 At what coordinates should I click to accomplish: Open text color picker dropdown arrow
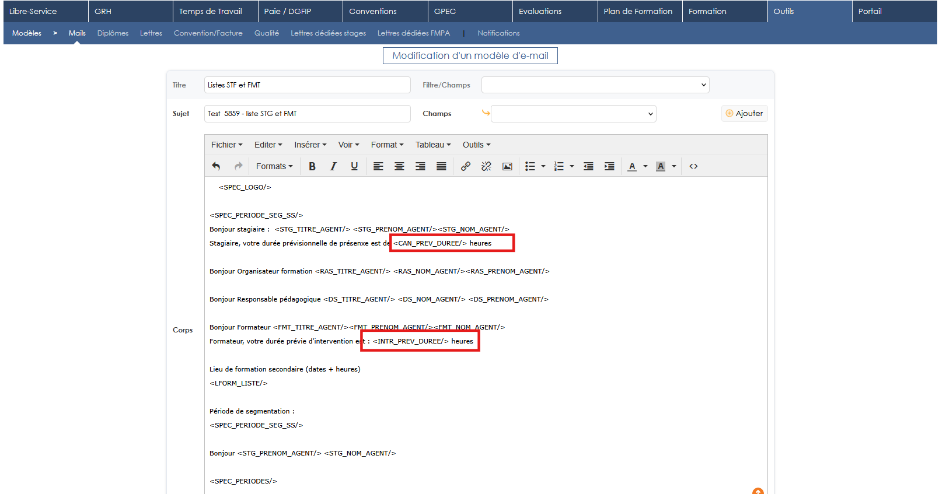point(646,166)
